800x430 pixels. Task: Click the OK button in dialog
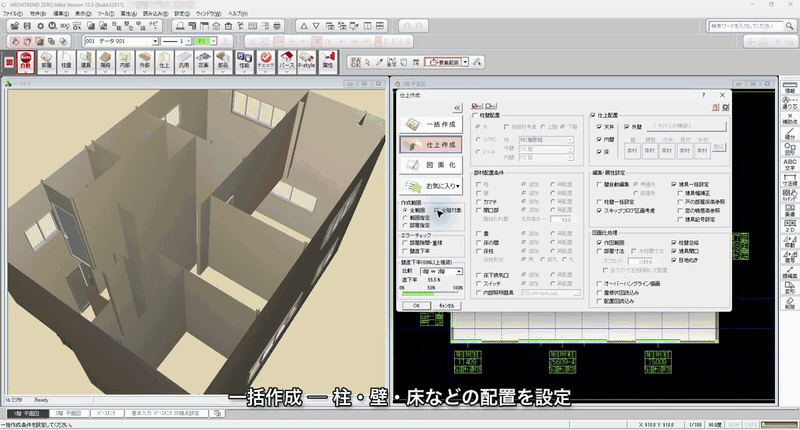[x=416, y=306]
